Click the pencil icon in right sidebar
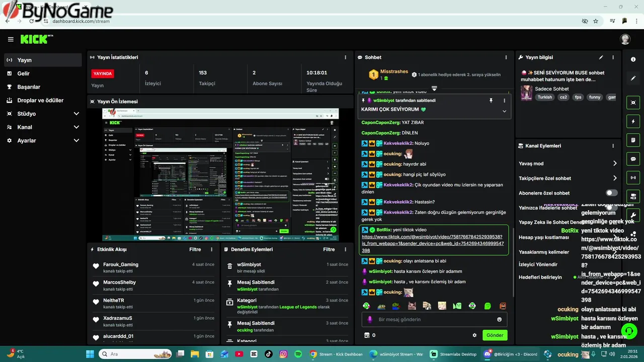 (x=633, y=78)
